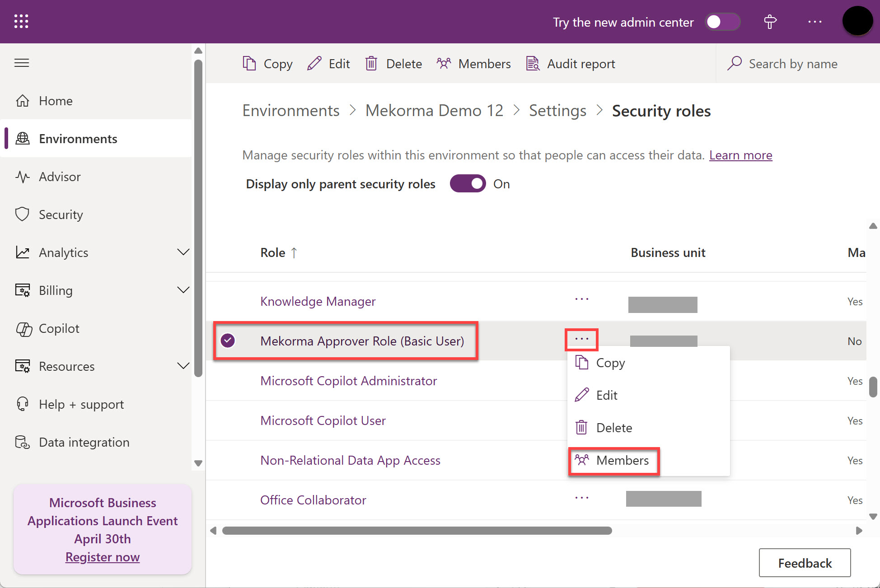The image size is (880, 588).
Task: Click the Copy icon in top toolbar
Action: [249, 64]
